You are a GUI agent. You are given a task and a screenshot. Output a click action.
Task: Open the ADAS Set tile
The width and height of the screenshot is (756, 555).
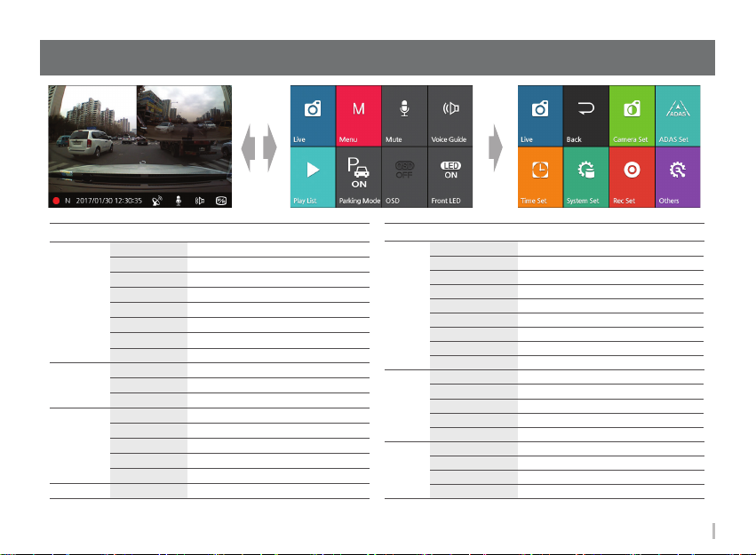(678, 116)
